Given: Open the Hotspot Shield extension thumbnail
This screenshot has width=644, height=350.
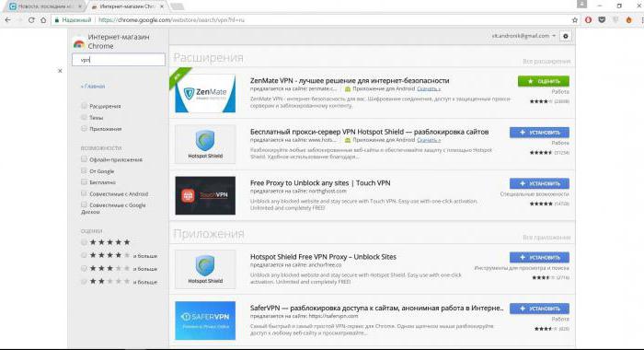Looking at the screenshot, I should (x=205, y=145).
